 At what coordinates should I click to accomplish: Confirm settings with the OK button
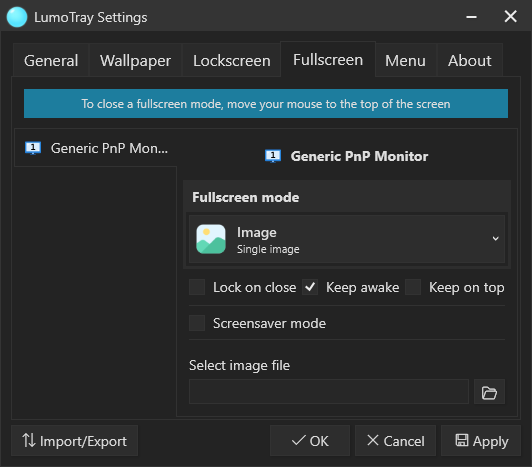[x=310, y=441]
